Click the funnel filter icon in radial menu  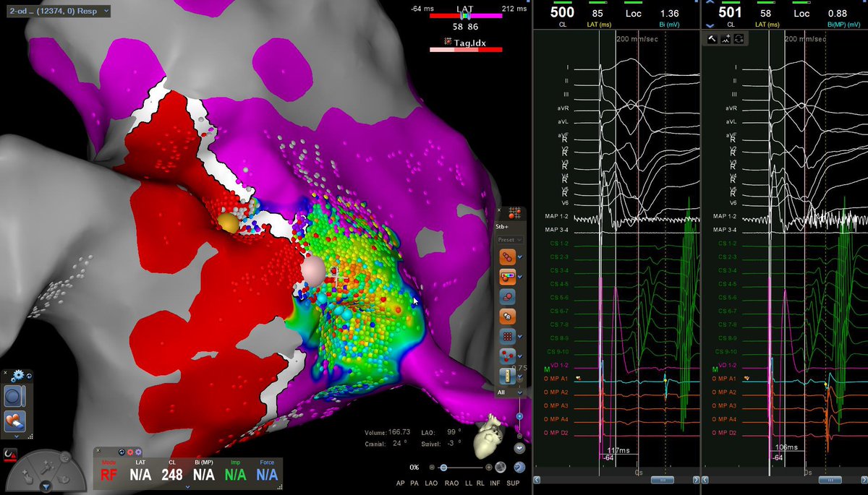46,486
